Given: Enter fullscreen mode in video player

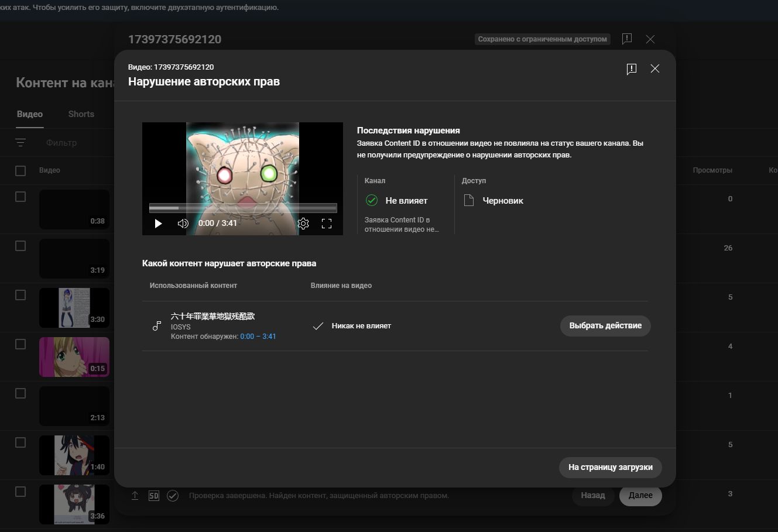Looking at the screenshot, I should coord(327,224).
